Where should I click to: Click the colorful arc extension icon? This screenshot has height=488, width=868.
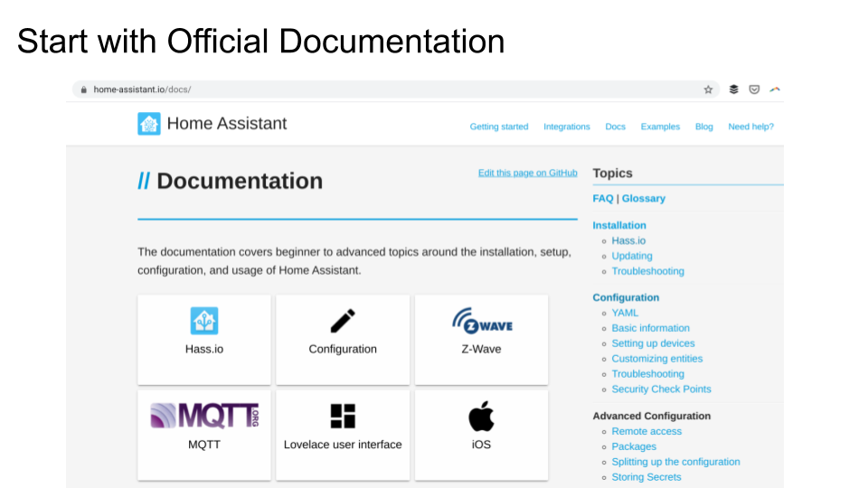775,89
